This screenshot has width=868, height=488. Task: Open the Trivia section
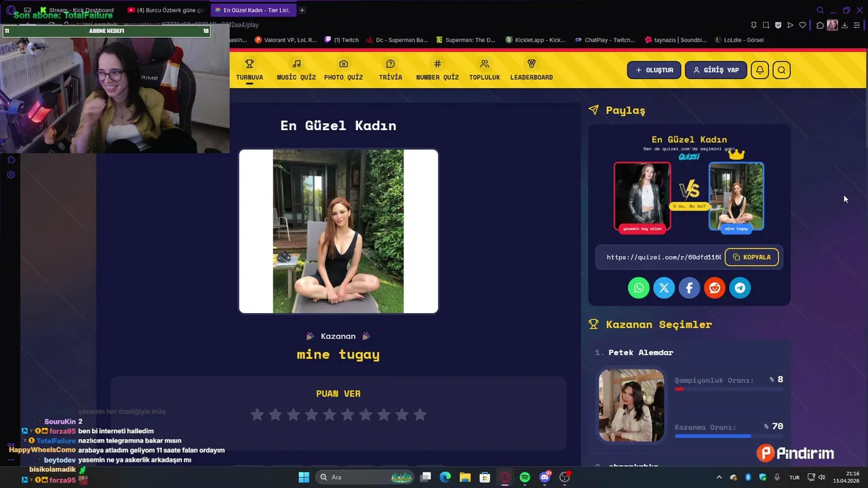point(391,70)
